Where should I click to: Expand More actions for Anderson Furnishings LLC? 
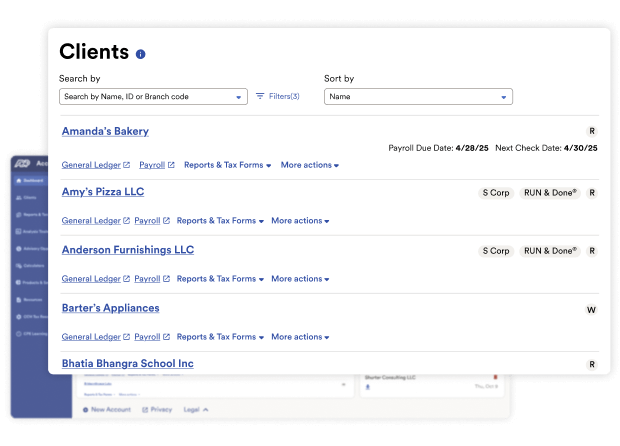coord(300,279)
